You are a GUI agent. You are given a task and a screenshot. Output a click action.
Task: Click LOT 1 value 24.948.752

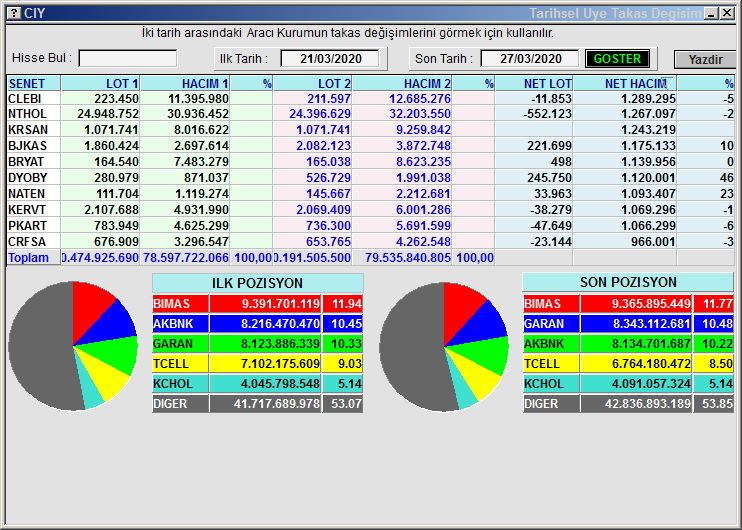[108, 114]
